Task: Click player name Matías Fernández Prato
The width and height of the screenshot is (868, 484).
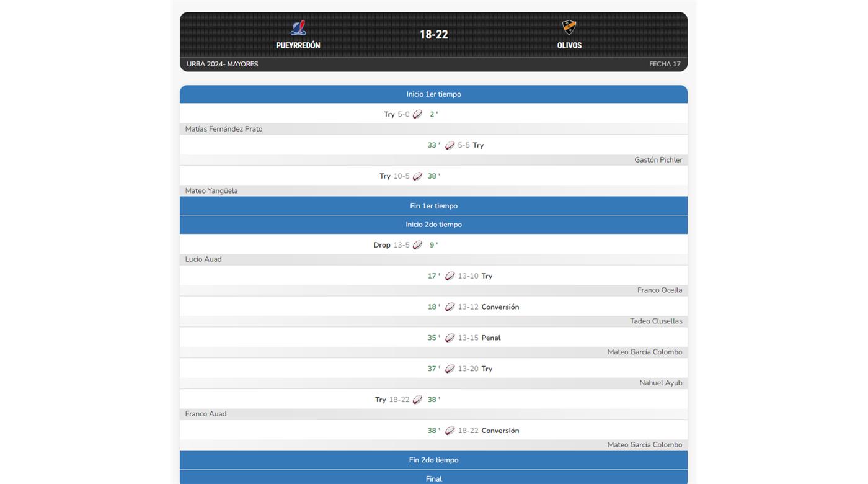Action: 224,129
